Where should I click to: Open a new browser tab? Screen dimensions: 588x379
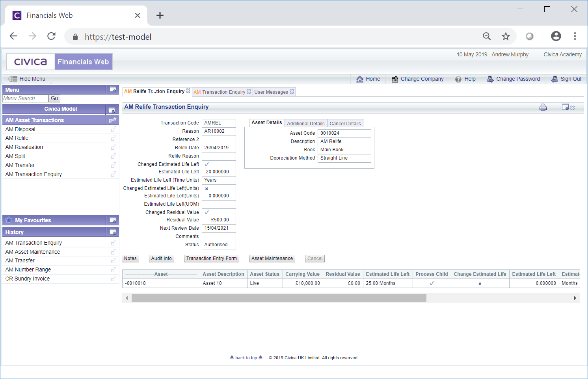tap(160, 15)
